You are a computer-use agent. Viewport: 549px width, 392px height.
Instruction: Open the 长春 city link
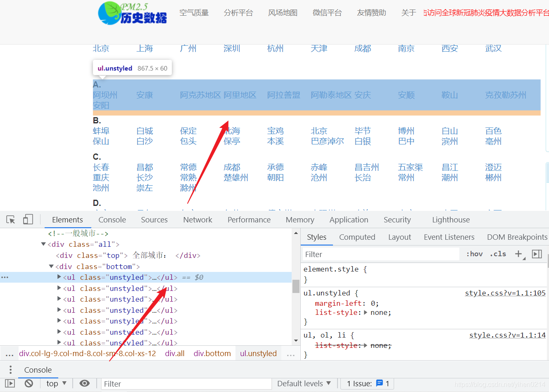pos(101,167)
